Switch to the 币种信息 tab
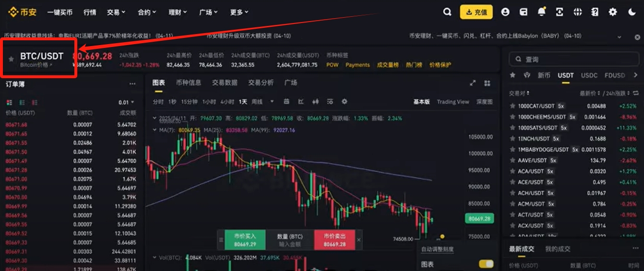 189,82
